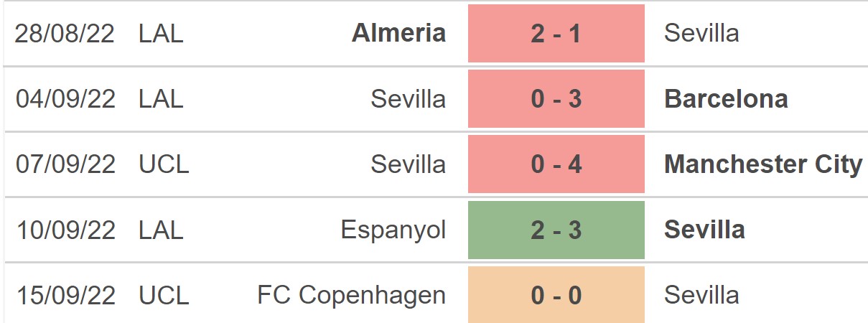Screen dimensions: 868x323
Task: Click the UCL label on 07/09/22 row
Action: coord(164,164)
